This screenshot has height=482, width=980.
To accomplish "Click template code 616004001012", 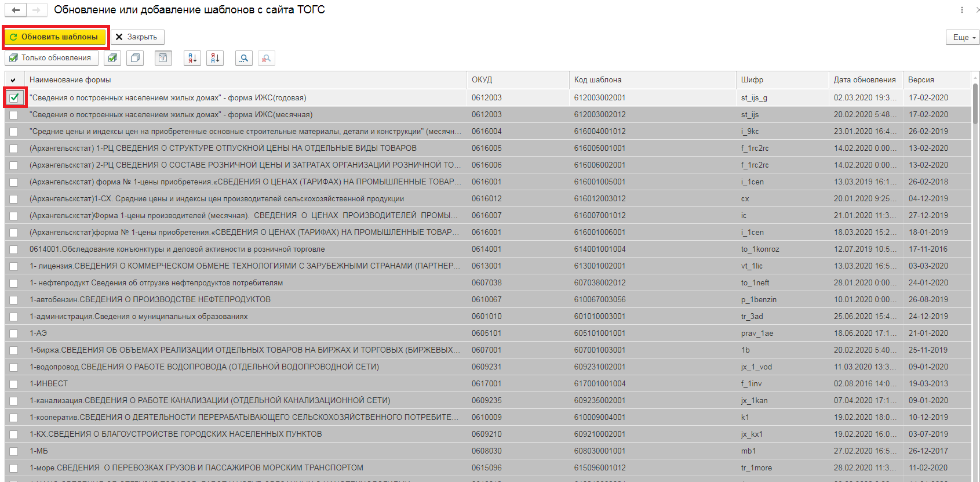I will click(x=600, y=132).
